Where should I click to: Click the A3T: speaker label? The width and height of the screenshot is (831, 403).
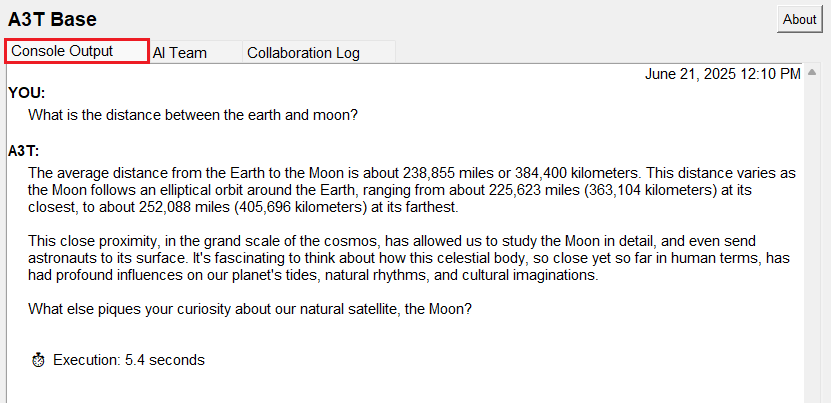24,151
